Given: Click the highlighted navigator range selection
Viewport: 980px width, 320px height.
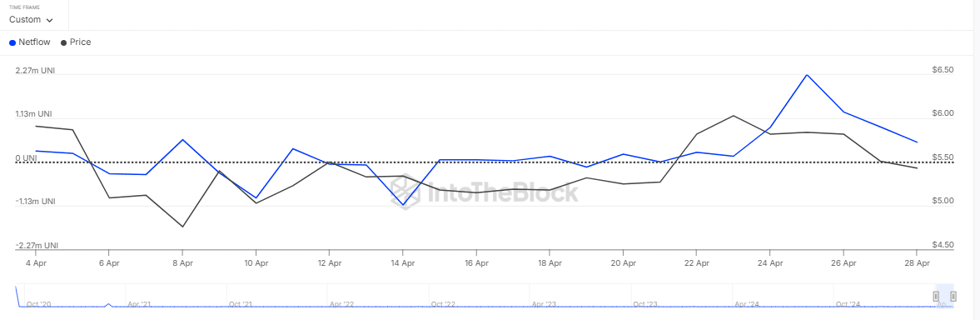Looking at the screenshot, I should 943,297.
